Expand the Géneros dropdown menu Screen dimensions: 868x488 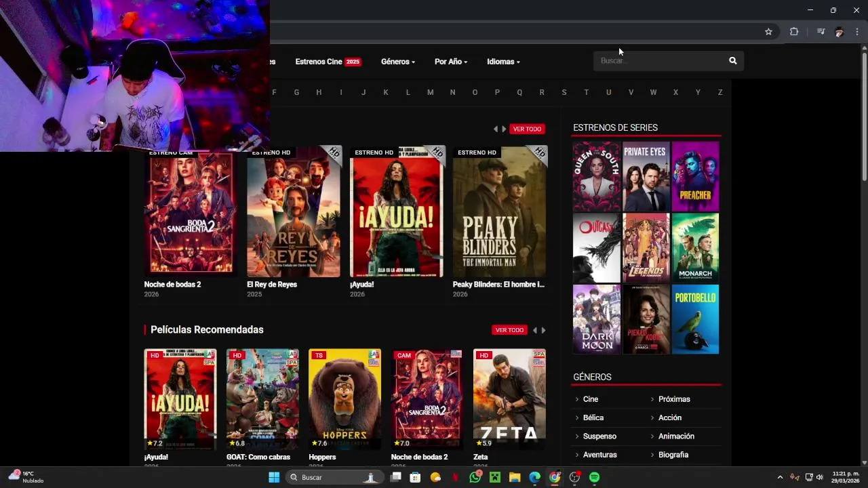point(398,62)
